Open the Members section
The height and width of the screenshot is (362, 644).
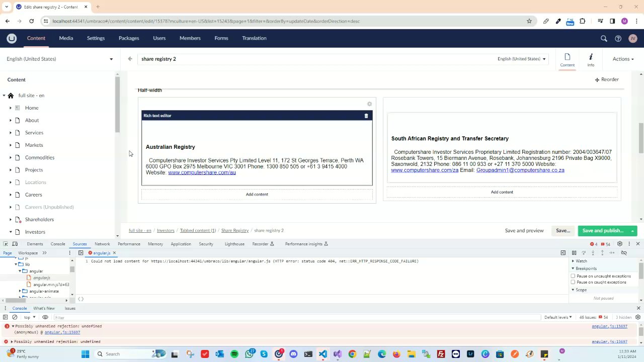[x=190, y=38]
